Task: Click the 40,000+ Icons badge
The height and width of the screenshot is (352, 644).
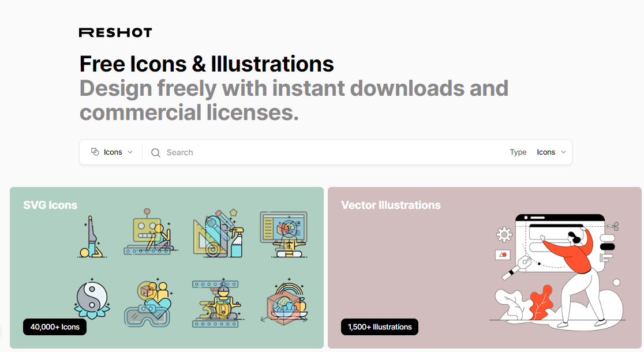Action: click(55, 327)
